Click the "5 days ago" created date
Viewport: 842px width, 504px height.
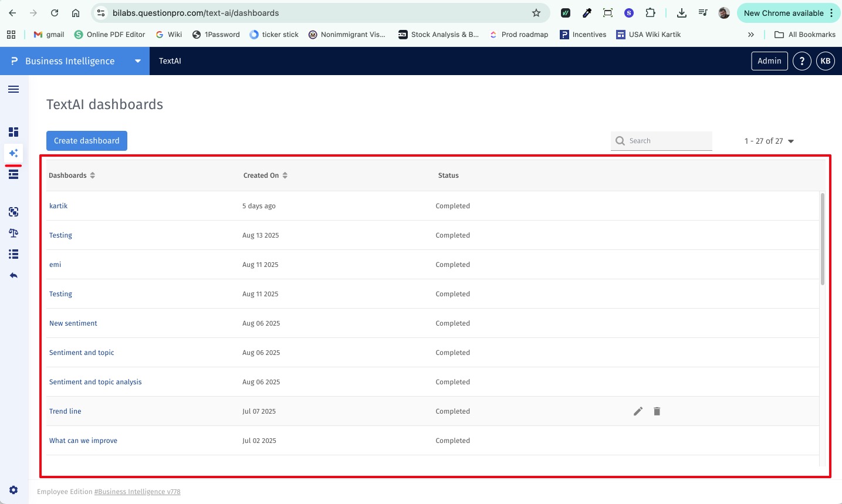pyautogui.click(x=259, y=206)
